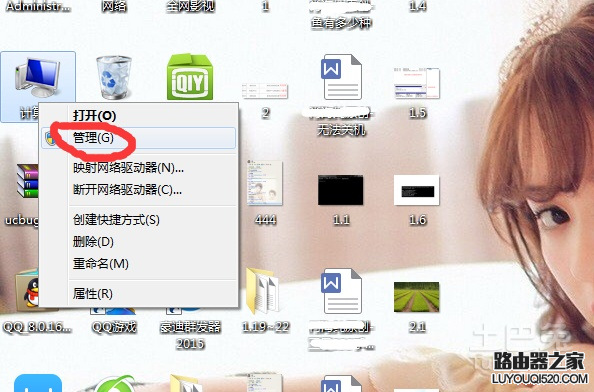Image resolution: width=594 pixels, height=392 pixels.
Task: Click the 1.4 file label
Action: tap(417, 6)
